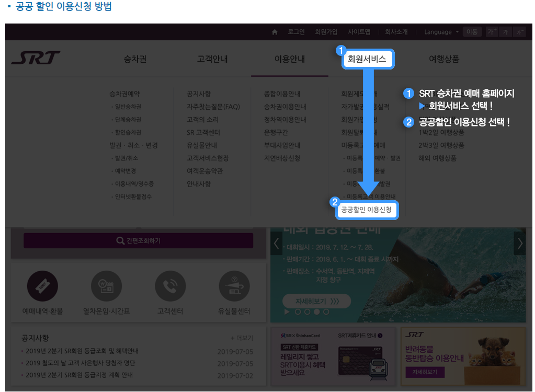Select 예약변경 item
The height and width of the screenshot is (392, 535).
coord(125,171)
